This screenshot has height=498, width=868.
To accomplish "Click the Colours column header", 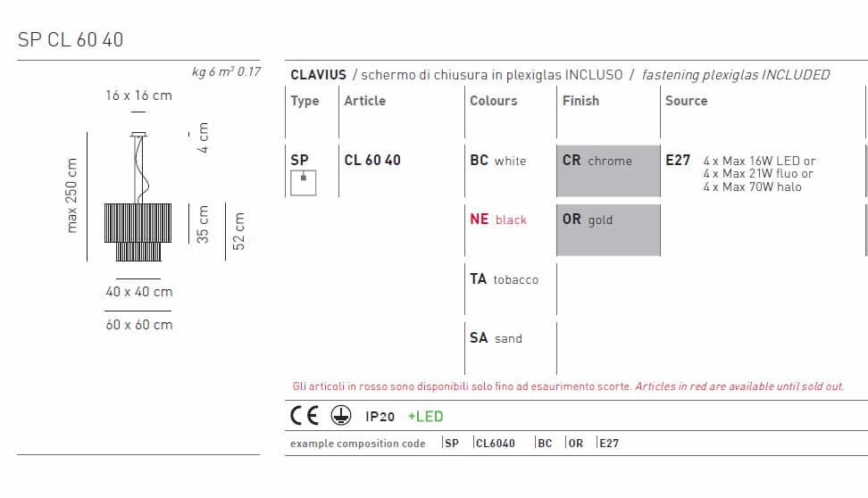I will pos(493,101).
